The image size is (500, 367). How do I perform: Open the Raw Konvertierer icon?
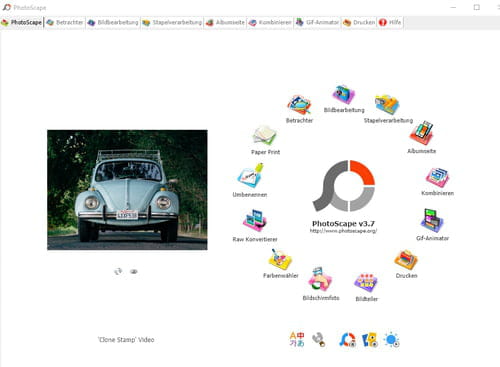tap(255, 221)
